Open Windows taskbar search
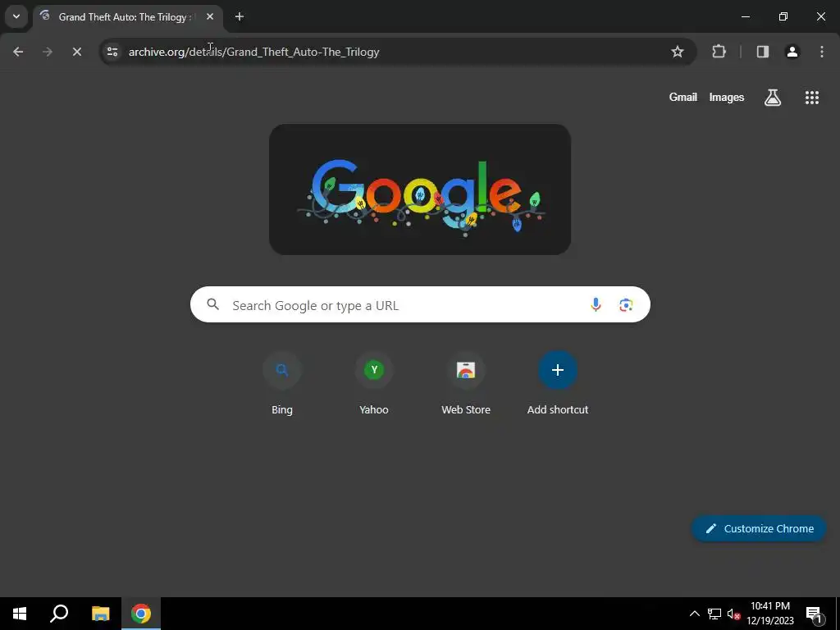840x630 pixels. tap(59, 614)
